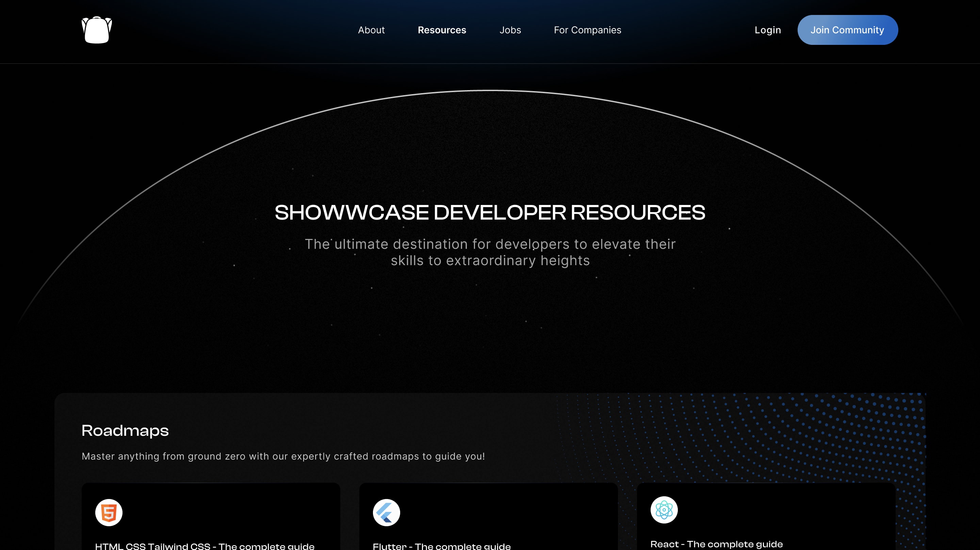
Task: Open the For Companies menu item
Action: [x=587, y=30]
